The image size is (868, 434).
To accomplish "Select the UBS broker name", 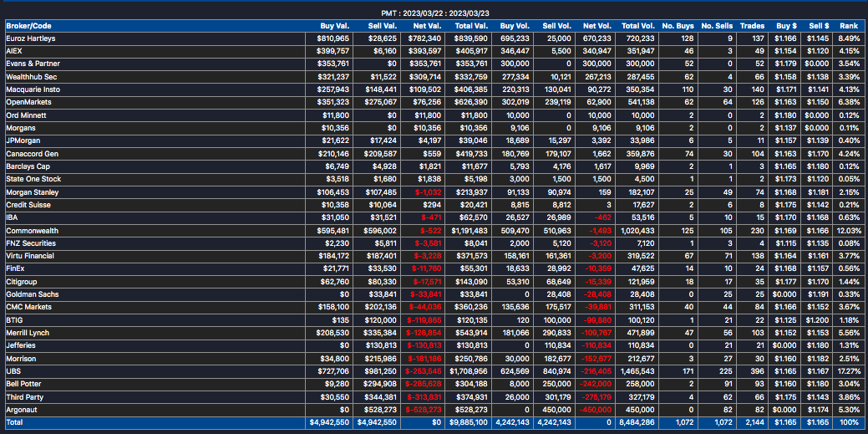I will point(13,371).
